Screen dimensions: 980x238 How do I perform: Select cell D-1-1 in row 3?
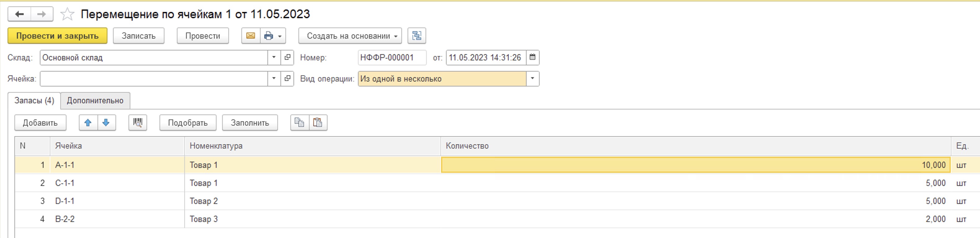click(117, 201)
